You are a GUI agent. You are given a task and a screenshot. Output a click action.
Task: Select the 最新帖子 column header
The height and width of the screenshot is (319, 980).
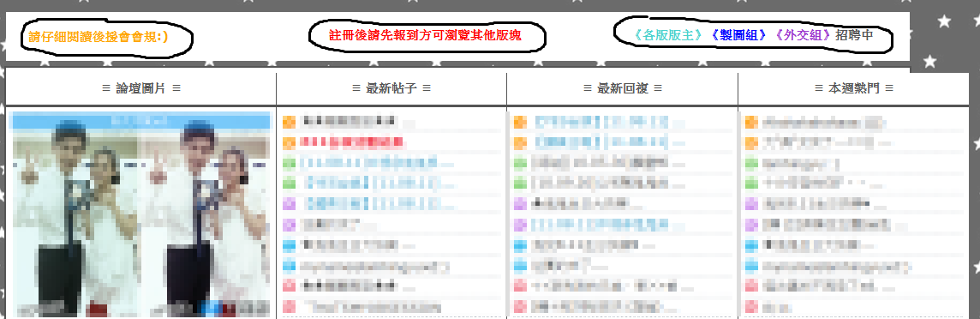coord(391,89)
